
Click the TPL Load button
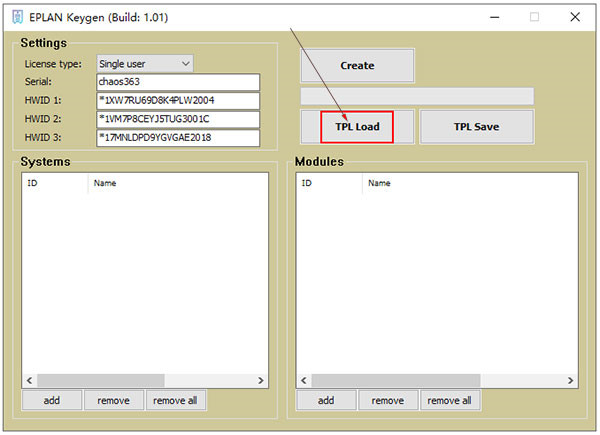pyautogui.click(x=357, y=127)
